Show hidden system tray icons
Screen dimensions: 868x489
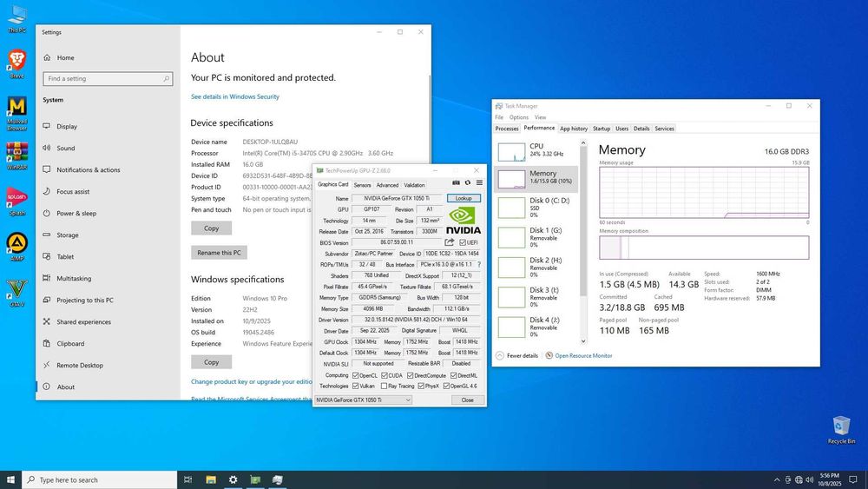(x=777, y=479)
